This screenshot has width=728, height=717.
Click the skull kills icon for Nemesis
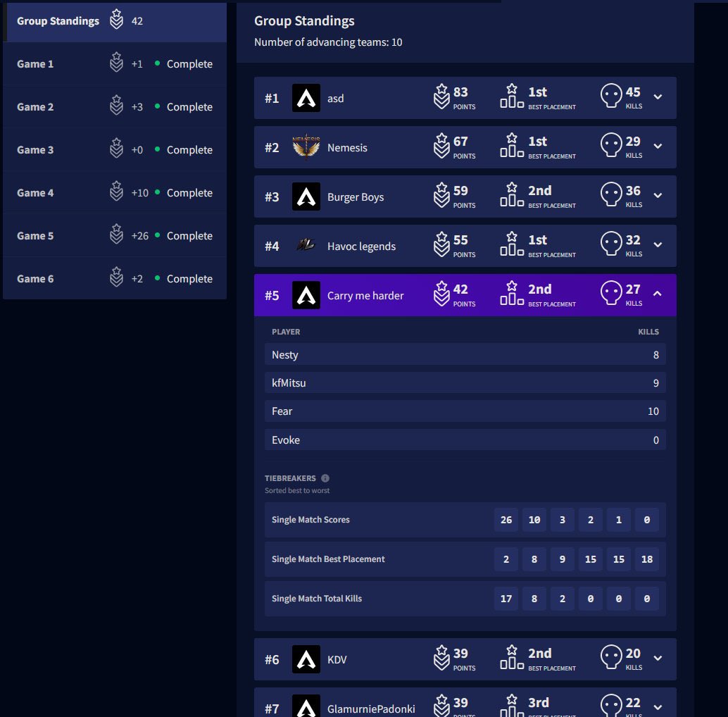611,145
